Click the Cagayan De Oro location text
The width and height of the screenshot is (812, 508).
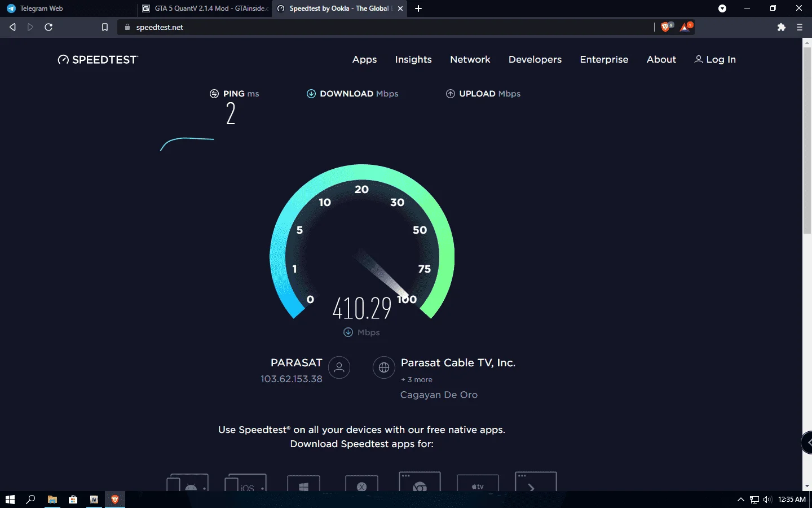(x=439, y=395)
